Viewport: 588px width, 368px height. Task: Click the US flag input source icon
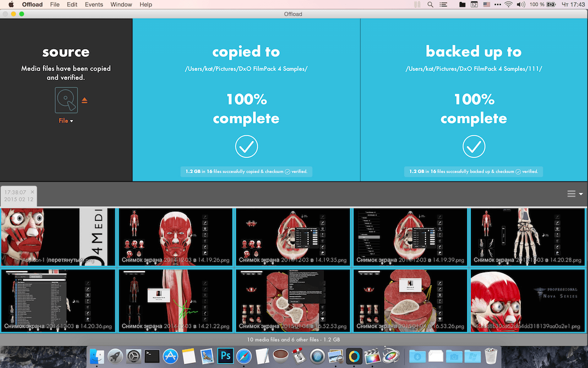pos(487,4)
